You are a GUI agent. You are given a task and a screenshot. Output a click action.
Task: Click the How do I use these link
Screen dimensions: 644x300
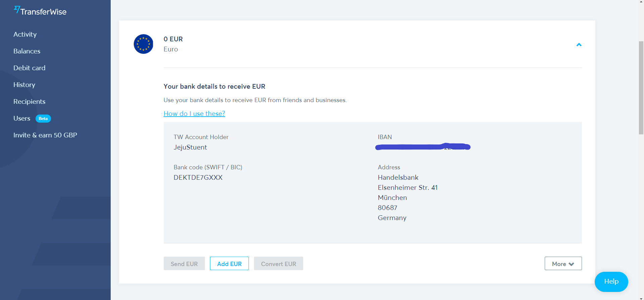tap(194, 114)
